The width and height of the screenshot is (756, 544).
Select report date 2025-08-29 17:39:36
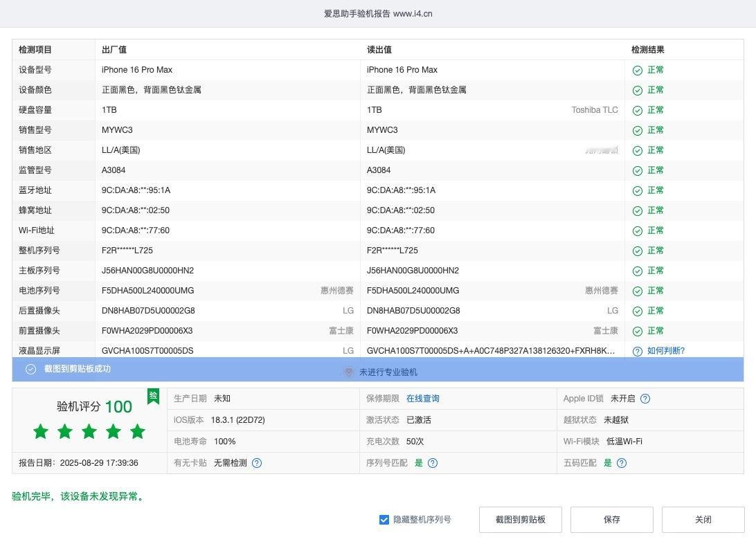[99, 463]
